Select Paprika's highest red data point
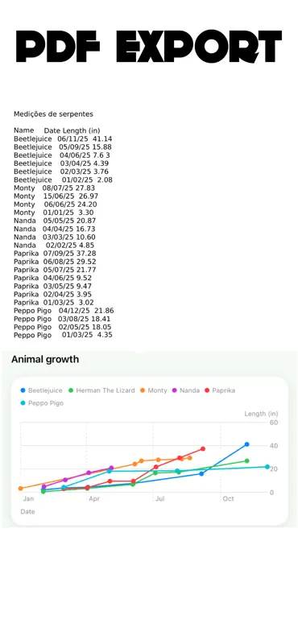298x644 pixels. click(x=203, y=449)
